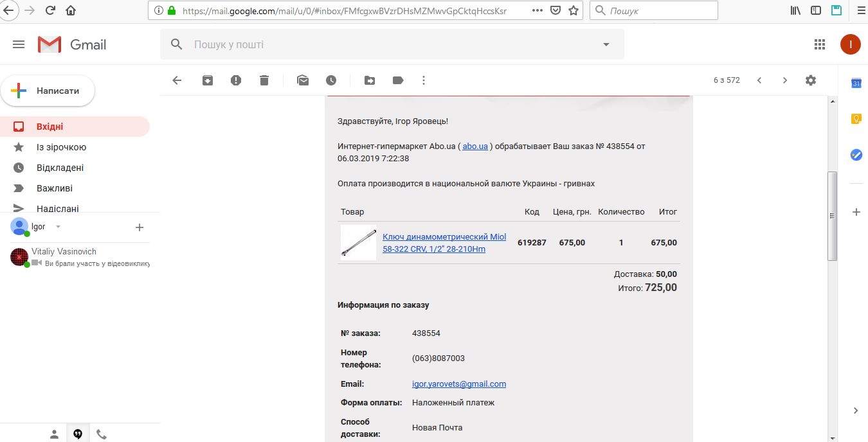Click the Gmail logo
Screen dimensions: 868x442
72,44
